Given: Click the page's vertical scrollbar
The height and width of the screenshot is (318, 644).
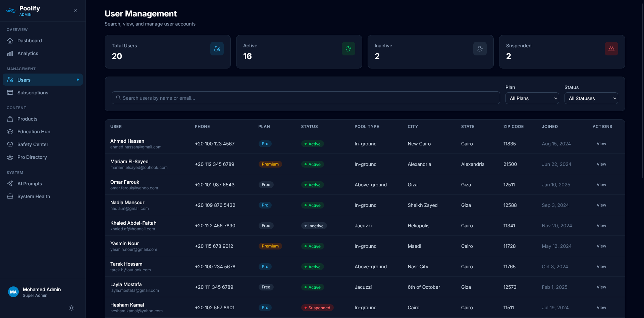Looking at the screenshot, I should point(642,91).
